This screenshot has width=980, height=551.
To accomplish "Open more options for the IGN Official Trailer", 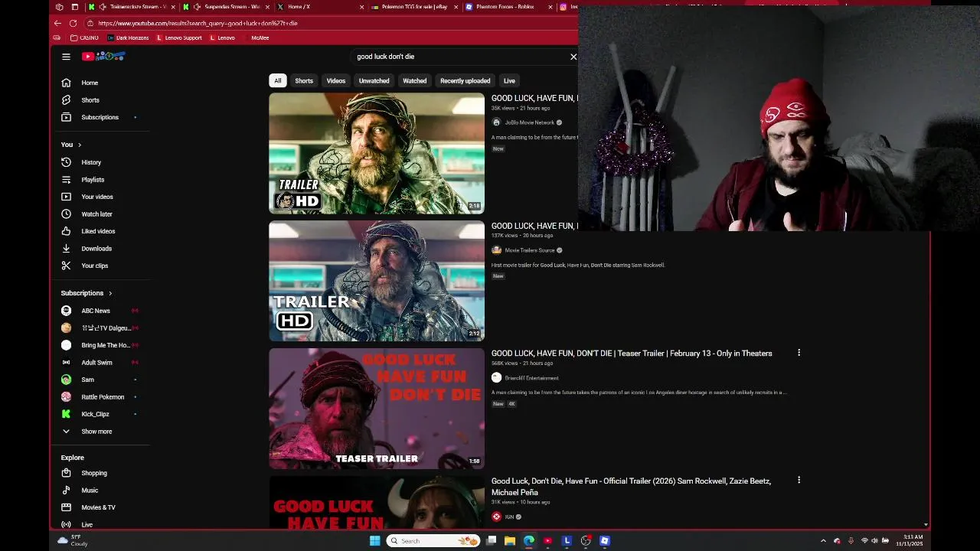I will [799, 480].
